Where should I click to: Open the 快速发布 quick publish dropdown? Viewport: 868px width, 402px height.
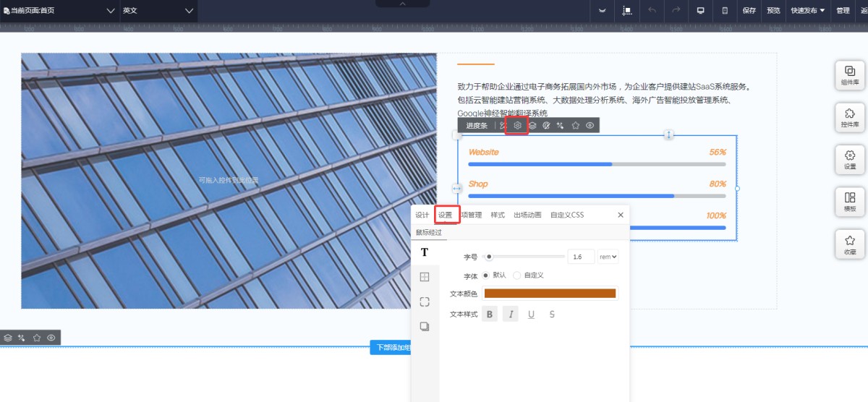[808, 11]
